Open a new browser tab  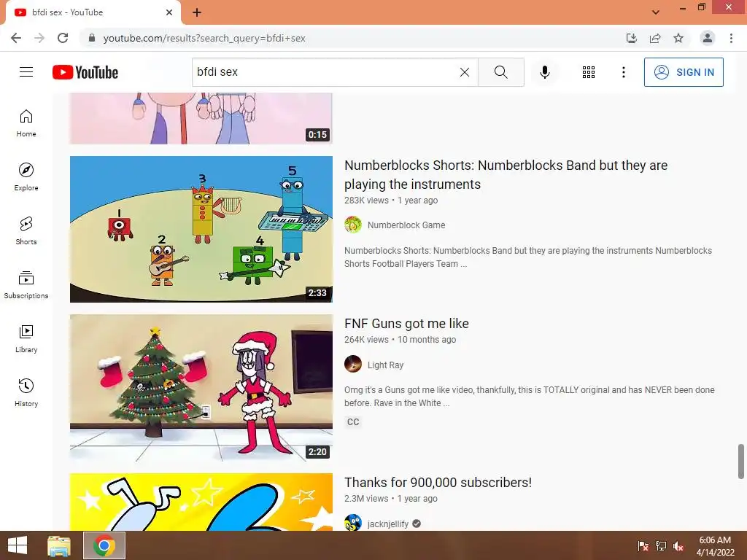coord(197,12)
